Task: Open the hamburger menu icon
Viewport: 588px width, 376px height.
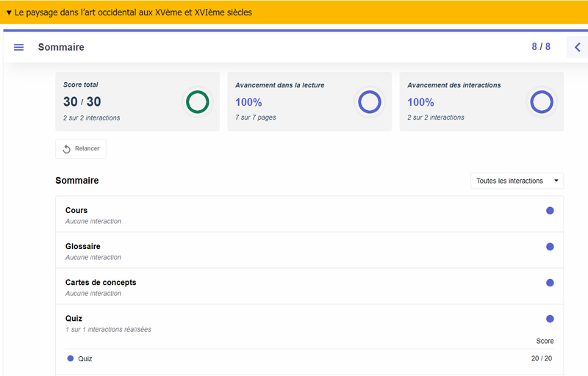Action: click(x=19, y=47)
